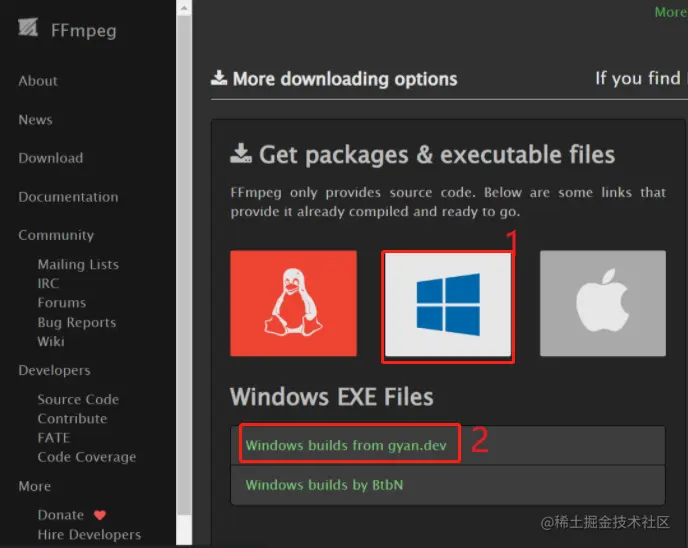Open the Forums link

61,303
